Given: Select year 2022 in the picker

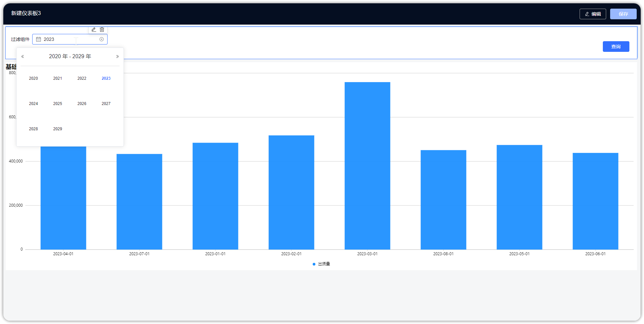Looking at the screenshot, I should pos(82,78).
